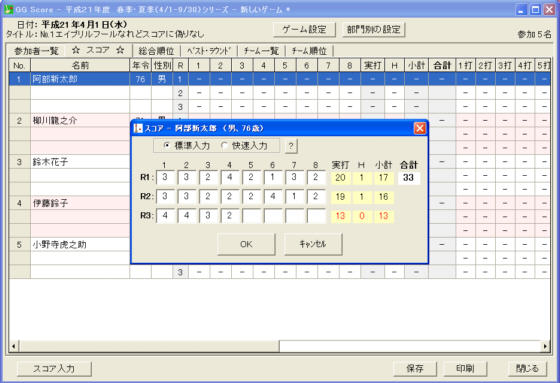
Task: Click the GG Score app icon in title bar
Action: 9,10
